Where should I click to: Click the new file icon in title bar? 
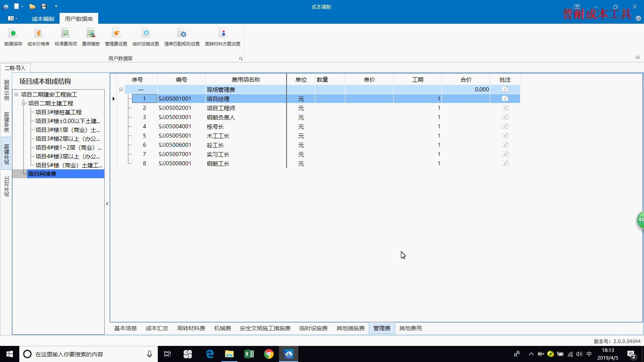click(17, 6)
